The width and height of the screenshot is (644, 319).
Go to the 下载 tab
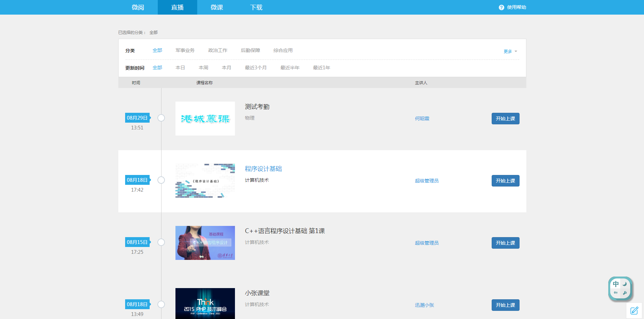256,7
